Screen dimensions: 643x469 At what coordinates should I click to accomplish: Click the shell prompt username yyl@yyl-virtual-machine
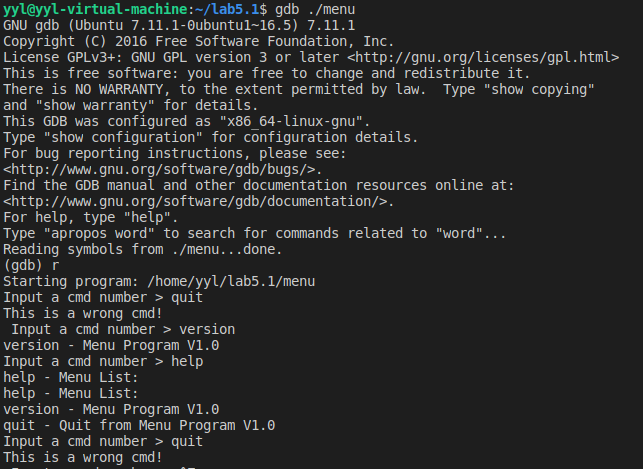[96, 9]
